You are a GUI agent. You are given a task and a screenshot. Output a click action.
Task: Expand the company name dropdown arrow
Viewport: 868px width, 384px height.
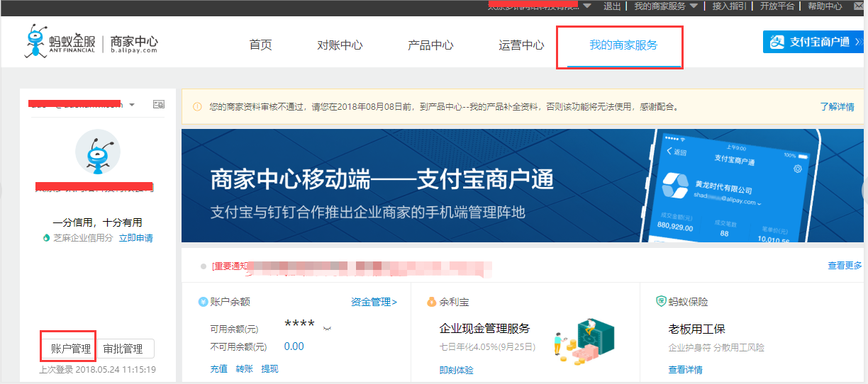pyautogui.click(x=587, y=6)
